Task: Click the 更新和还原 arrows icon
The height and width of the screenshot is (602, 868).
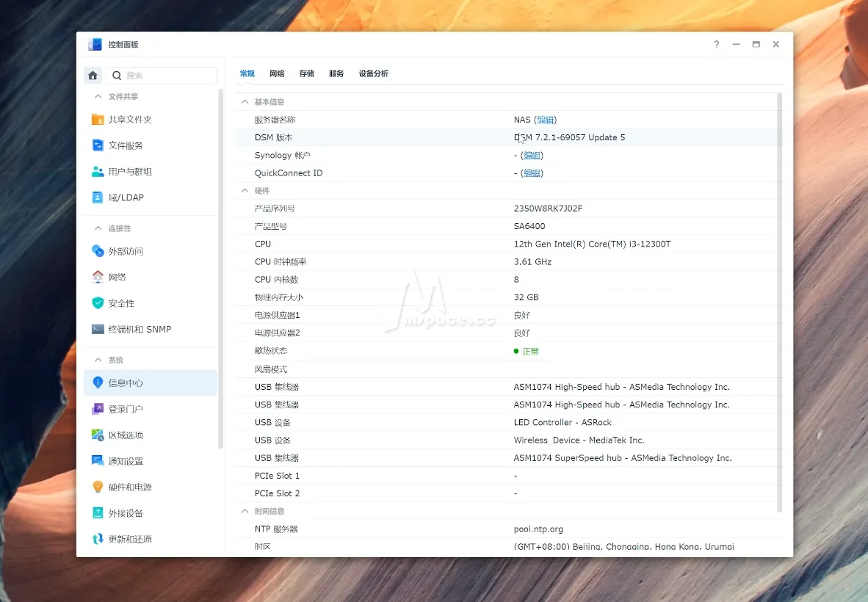Action: point(98,539)
